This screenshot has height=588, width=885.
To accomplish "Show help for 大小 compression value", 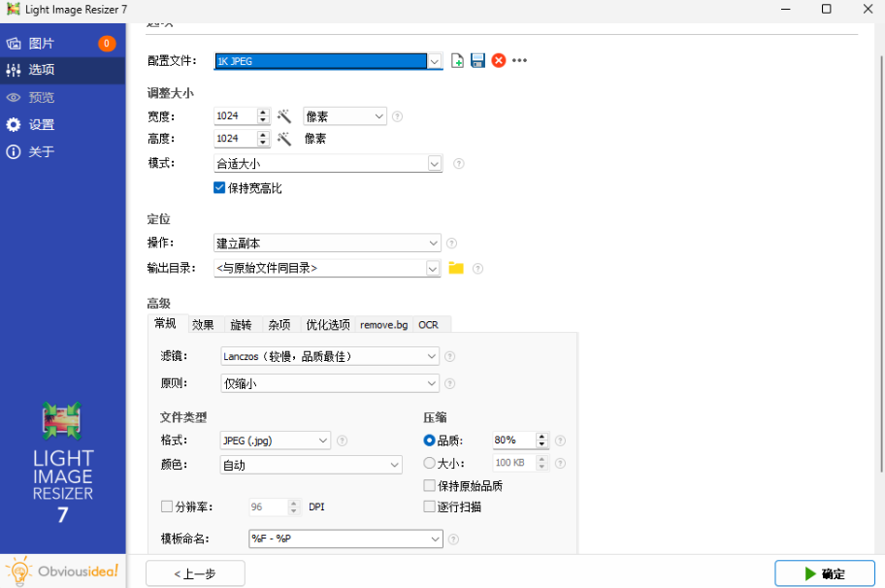I will [x=561, y=463].
